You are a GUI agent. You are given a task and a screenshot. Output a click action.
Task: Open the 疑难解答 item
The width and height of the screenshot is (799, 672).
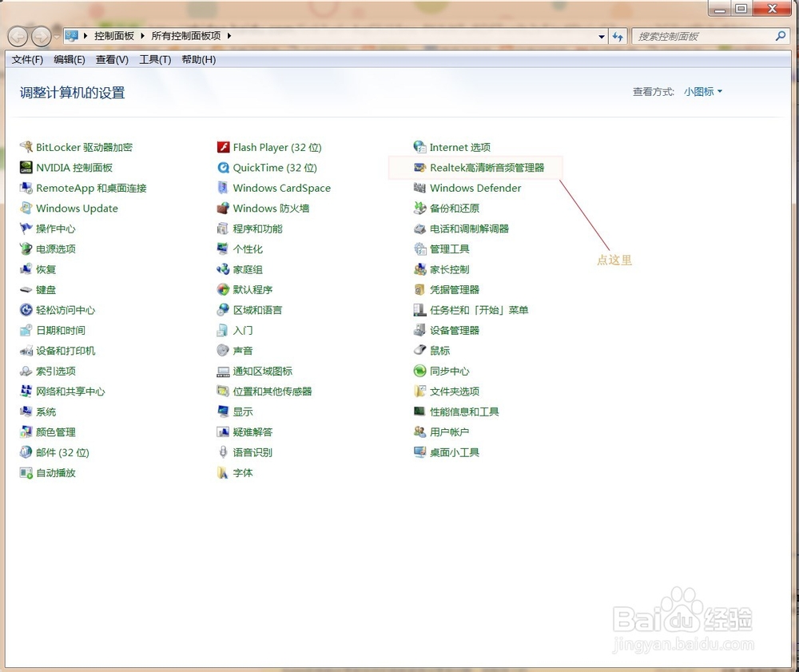coord(252,432)
